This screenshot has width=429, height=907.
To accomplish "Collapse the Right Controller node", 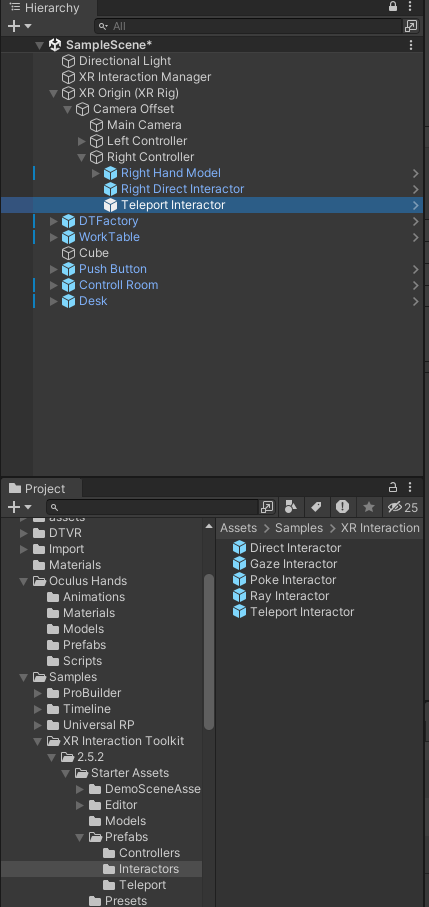I will coord(81,157).
